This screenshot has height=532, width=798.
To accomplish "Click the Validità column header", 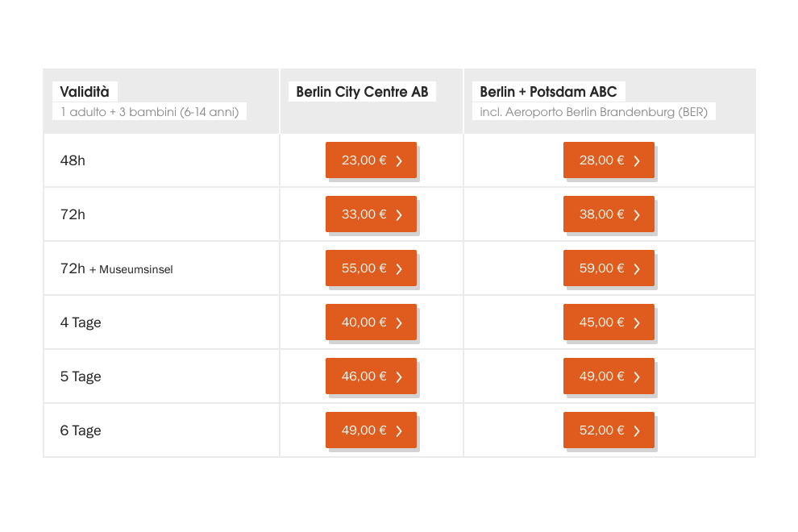I will 85,92.
